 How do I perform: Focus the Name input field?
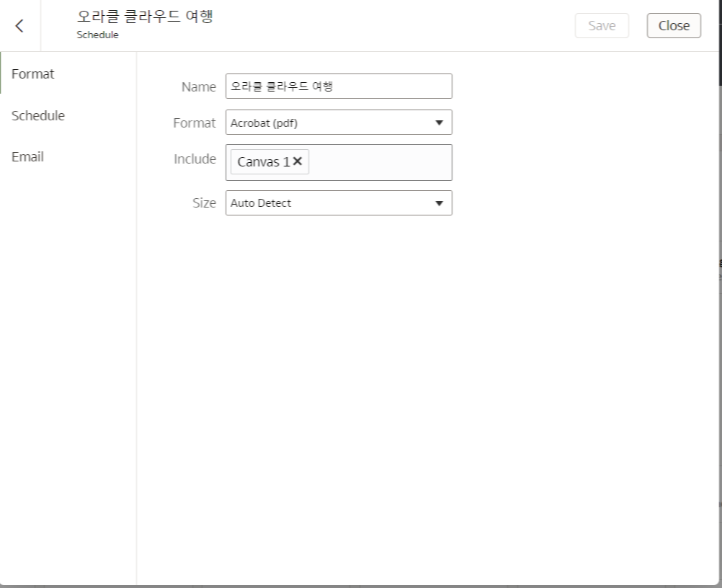click(x=339, y=86)
